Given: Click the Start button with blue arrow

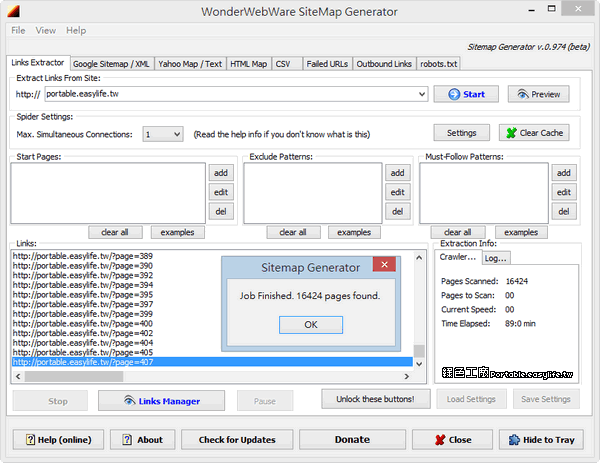Looking at the screenshot, I should click(x=466, y=94).
